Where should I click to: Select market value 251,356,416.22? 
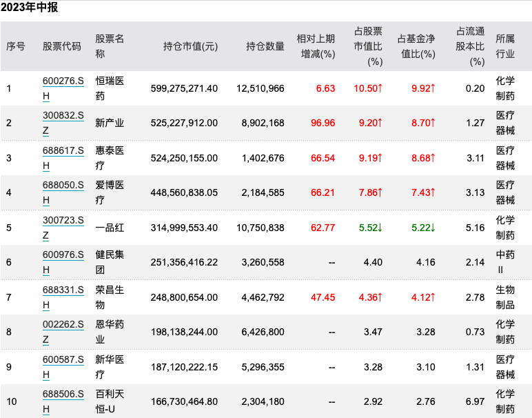(x=184, y=263)
